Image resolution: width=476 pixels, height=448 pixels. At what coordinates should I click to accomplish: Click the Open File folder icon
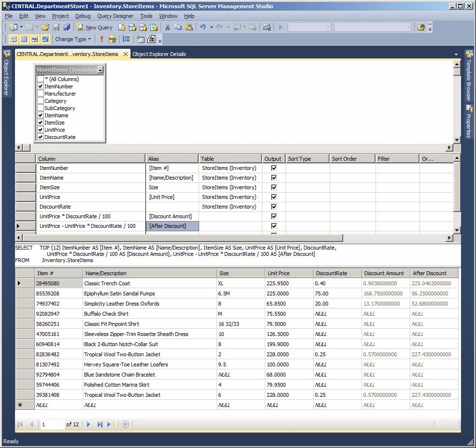45,28
